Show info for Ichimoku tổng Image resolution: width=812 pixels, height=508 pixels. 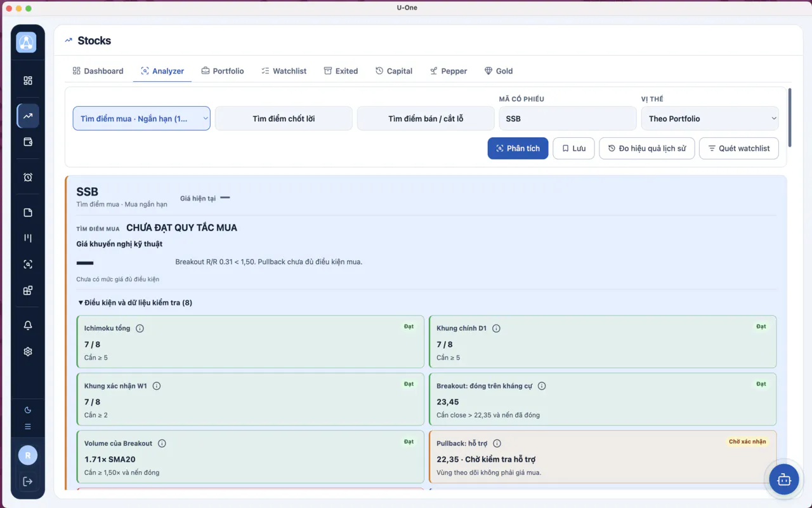(140, 328)
